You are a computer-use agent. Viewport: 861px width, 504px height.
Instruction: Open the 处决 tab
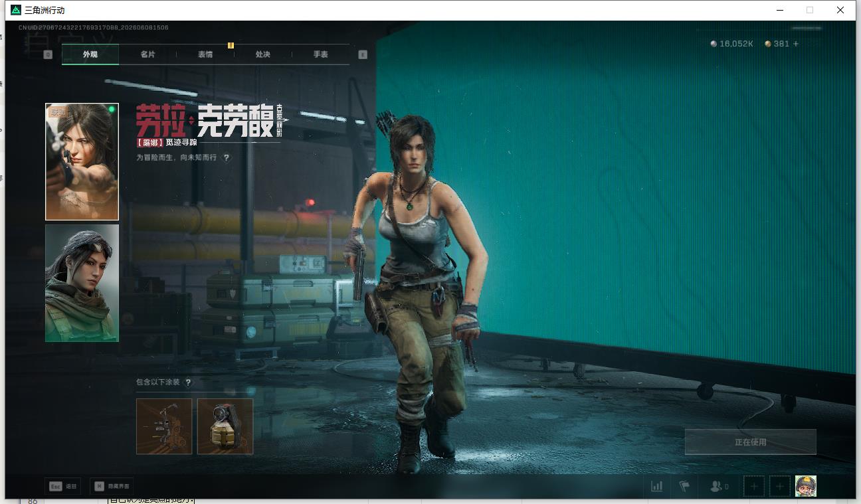click(x=263, y=54)
